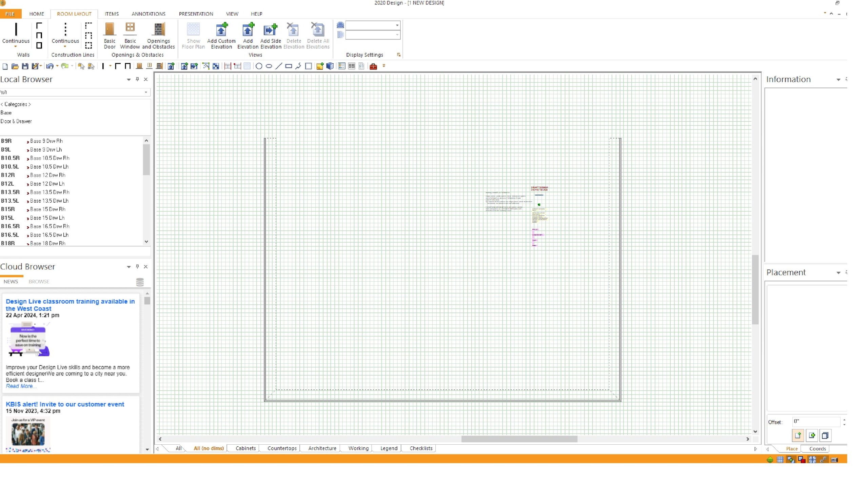868x486 pixels.
Task: Toggle the grid display in status bar
Action: click(x=780, y=460)
